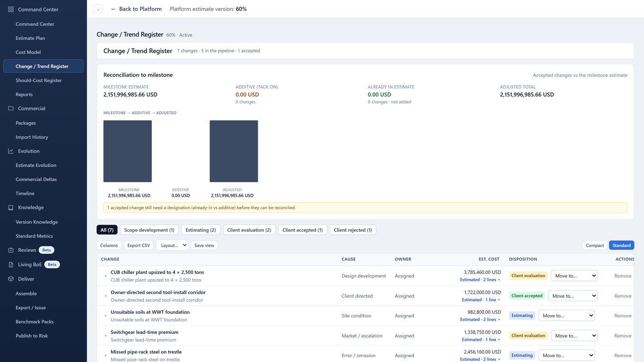The height and width of the screenshot is (362, 644).
Task: Select the Client evaluation (2) filter tab
Action: [x=249, y=230]
